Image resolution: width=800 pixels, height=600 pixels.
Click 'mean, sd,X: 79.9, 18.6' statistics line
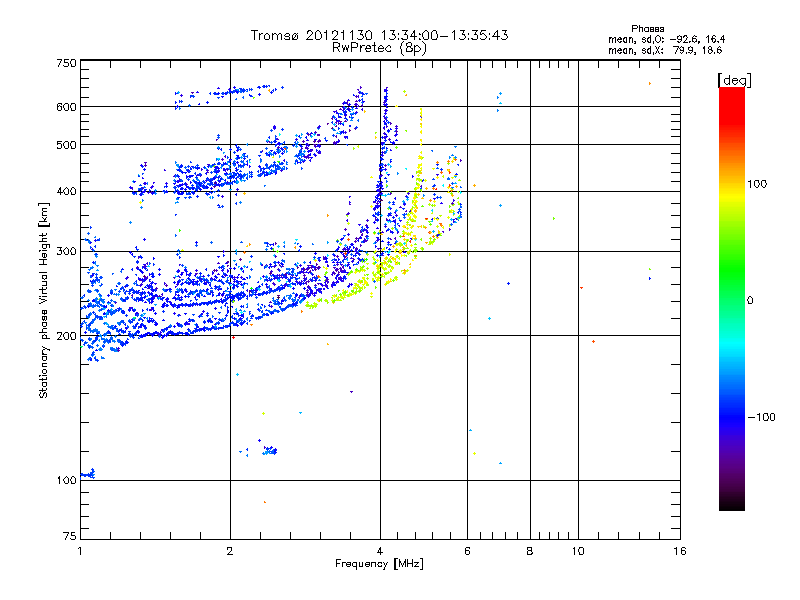click(x=665, y=50)
